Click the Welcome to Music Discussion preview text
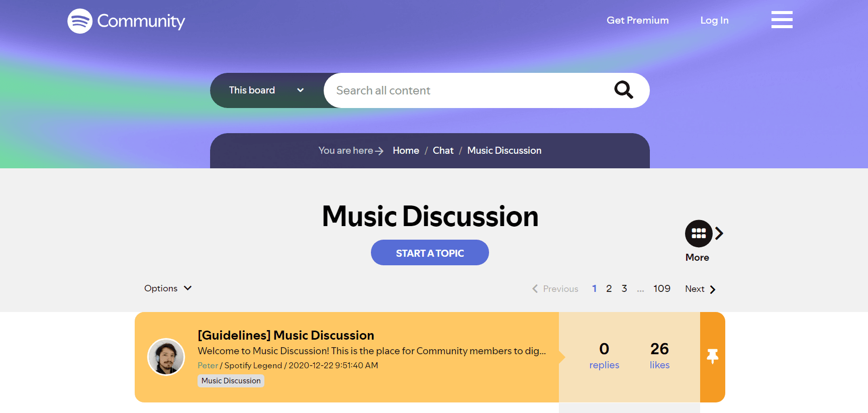This screenshot has width=868, height=413. [371, 351]
